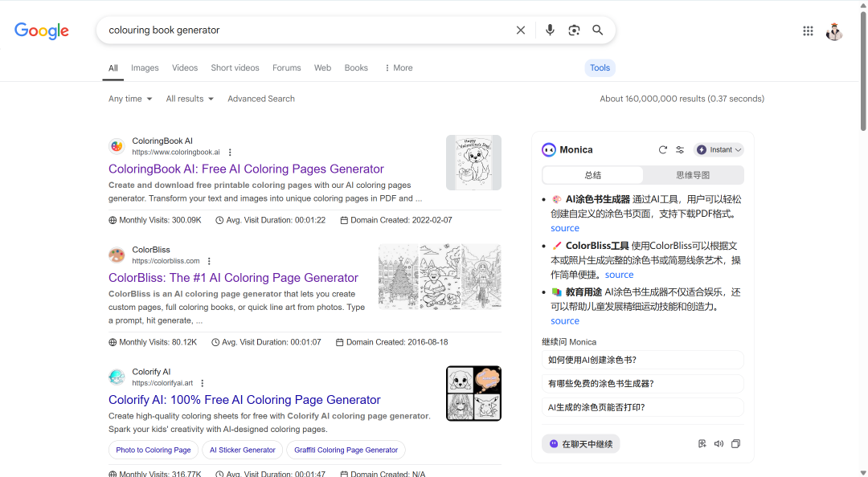Click inside the colouring book generator search field

point(307,31)
